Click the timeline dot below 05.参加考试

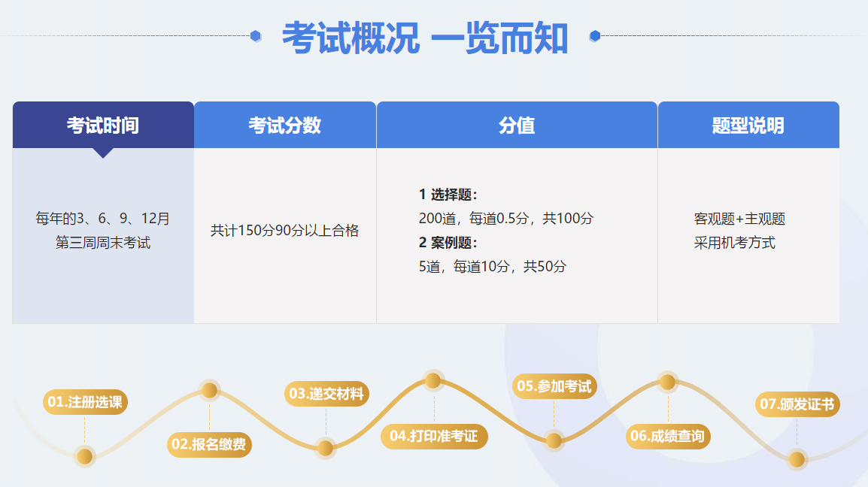[554, 441]
